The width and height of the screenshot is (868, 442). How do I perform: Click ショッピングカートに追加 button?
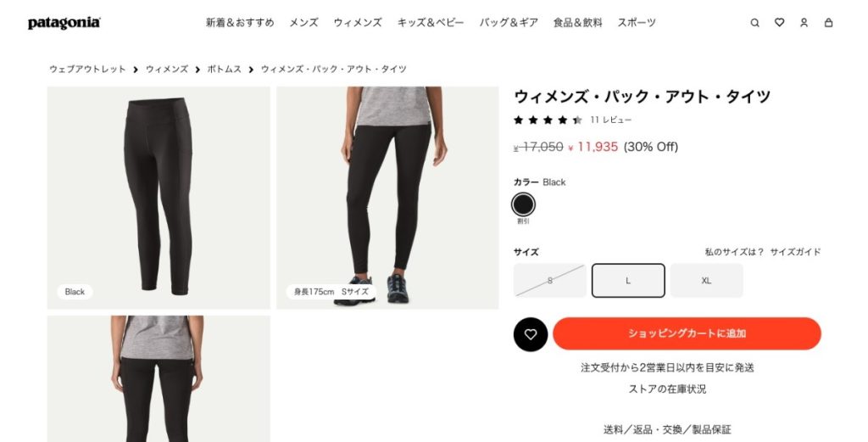(687, 333)
